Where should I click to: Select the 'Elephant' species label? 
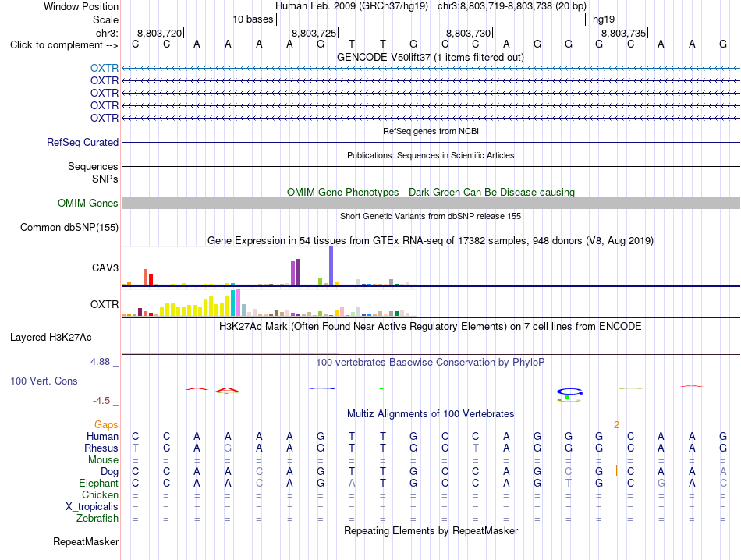[x=98, y=483]
